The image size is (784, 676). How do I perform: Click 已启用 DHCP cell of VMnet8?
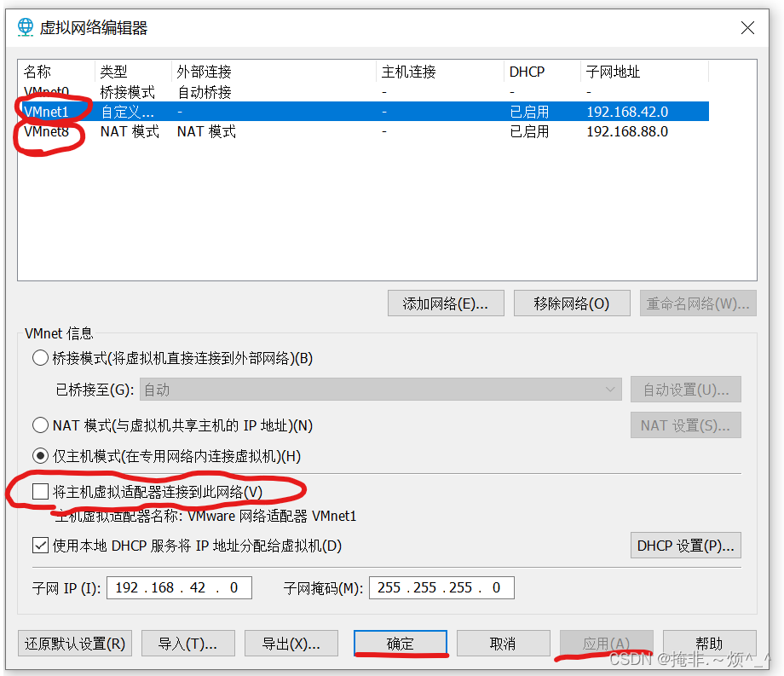(x=529, y=131)
